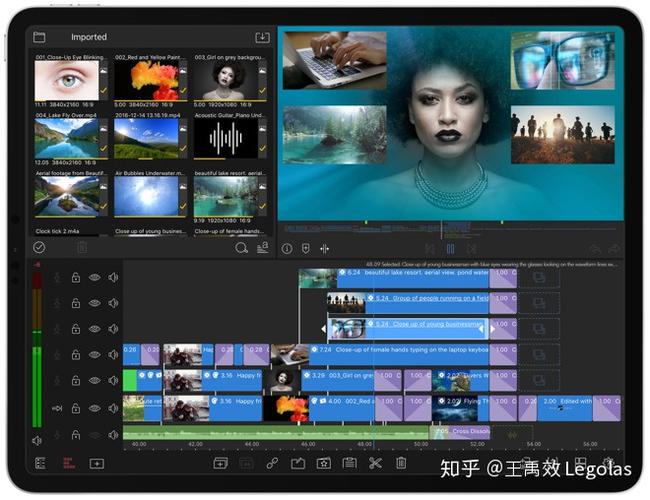Viewport: 650px width, 500px height.
Task: Select the 004_Lake Fly Over.mp4 thumbnail
Action: tap(67, 138)
